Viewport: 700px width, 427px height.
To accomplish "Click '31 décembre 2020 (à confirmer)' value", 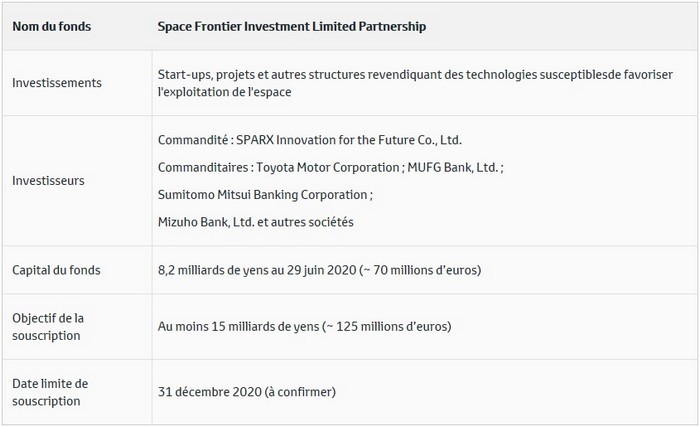I will click(246, 392).
